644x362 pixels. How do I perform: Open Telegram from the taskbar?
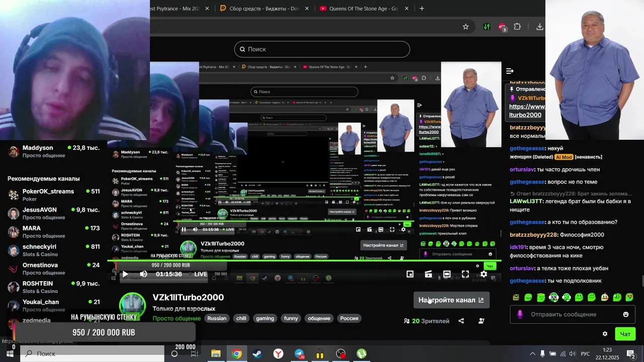tap(299, 353)
